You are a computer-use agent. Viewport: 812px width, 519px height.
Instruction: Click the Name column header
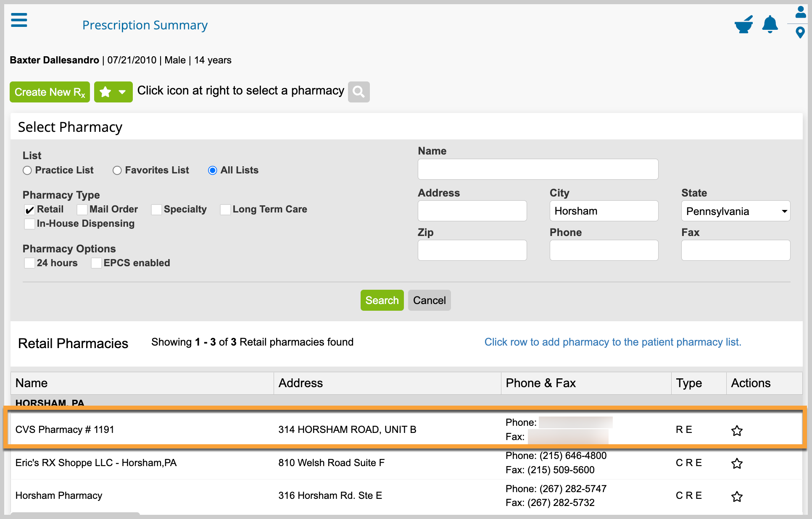pos(142,383)
